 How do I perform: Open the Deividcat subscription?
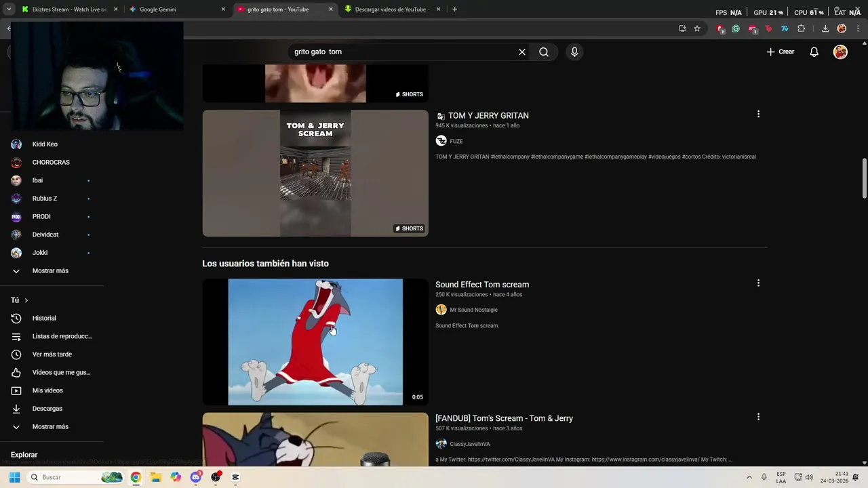click(52, 235)
